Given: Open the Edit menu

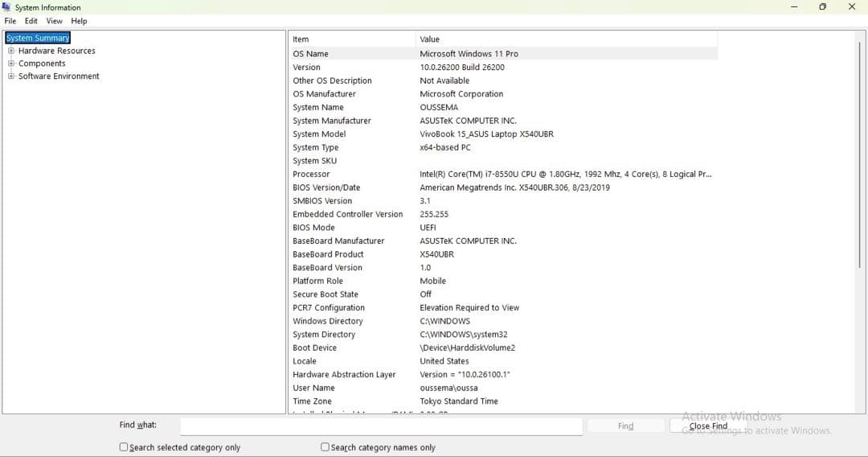Looking at the screenshot, I should click(31, 21).
